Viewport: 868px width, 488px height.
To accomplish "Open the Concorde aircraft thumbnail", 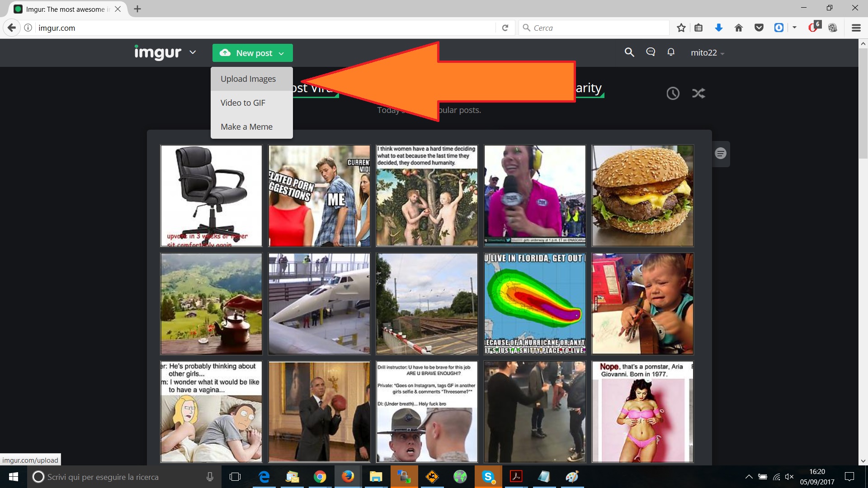I will tap(319, 304).
